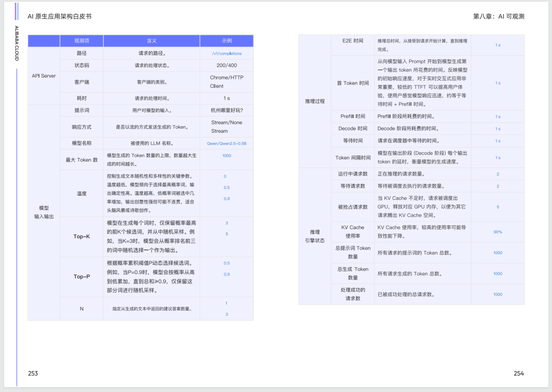Click the '运行中请求数' row label
Screen dimensions: 552x392
pos(353,174)
